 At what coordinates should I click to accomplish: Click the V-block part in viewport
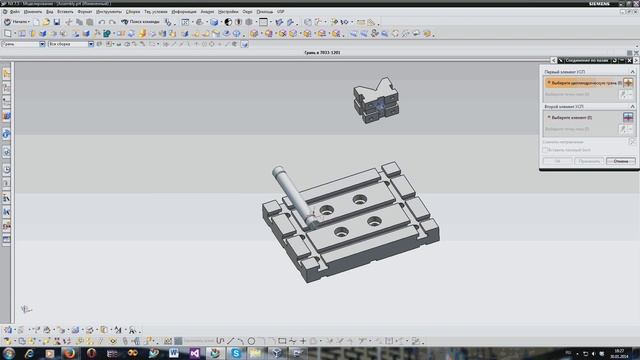pyautogui.click(x=376, y=100)
